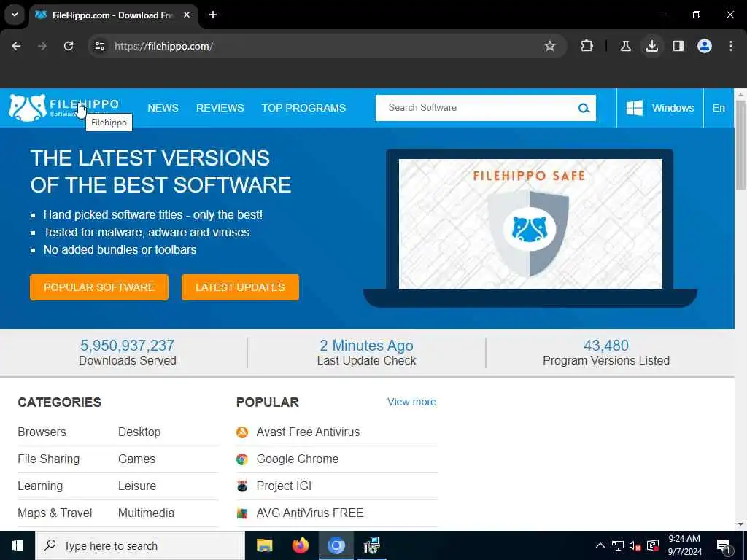Open Avast Free Antivirus link
This screenshot has width=747, height=560.
coord(308,432)
